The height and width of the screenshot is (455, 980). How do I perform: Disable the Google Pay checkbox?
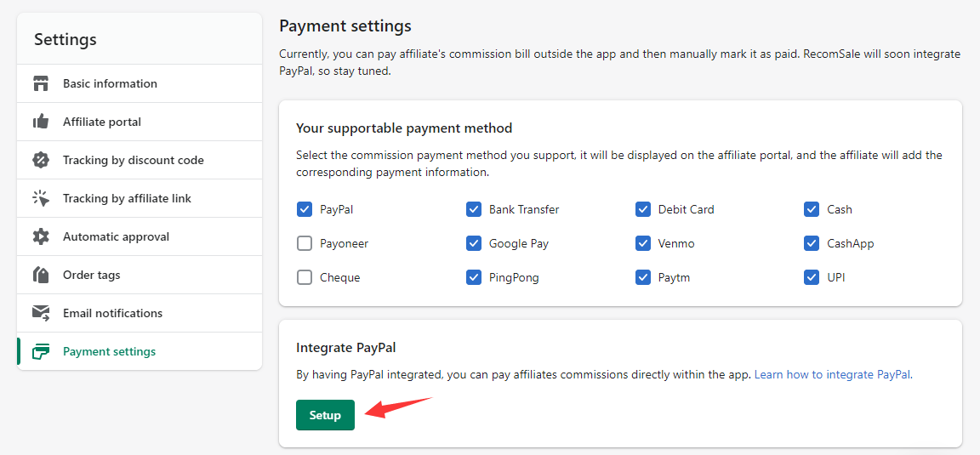[474, 243]
